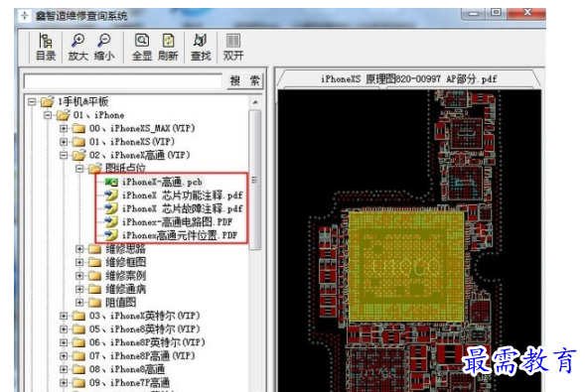Expand the 维修案例 folder
The height and width of the screenshot is (392, 585).
[79, 276]
